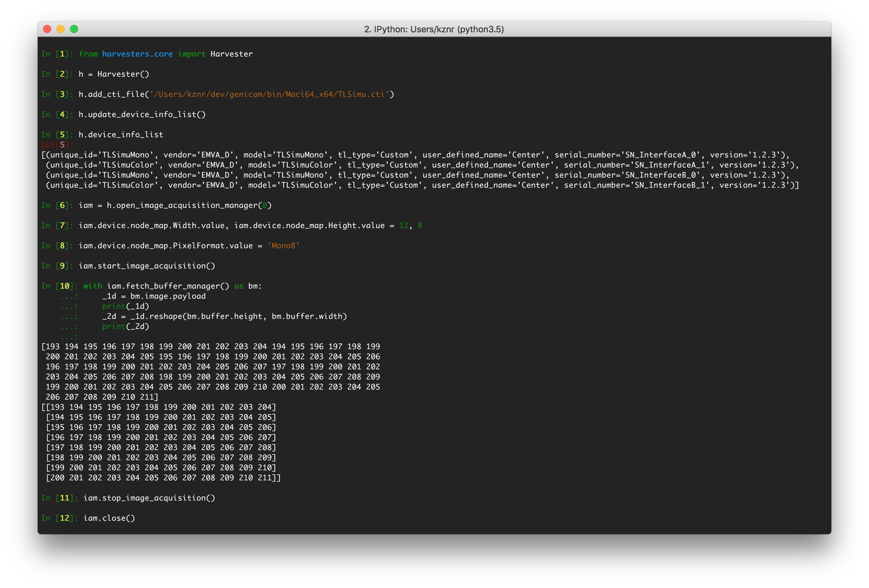
Task: Click the 'In [1]:' prompt
Action: [x=57, y=54]
